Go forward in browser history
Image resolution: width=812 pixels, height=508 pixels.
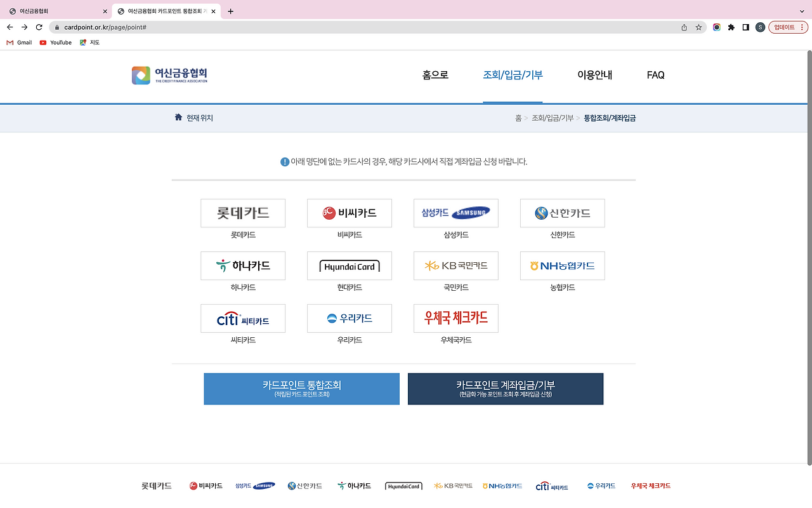[24, 27]
